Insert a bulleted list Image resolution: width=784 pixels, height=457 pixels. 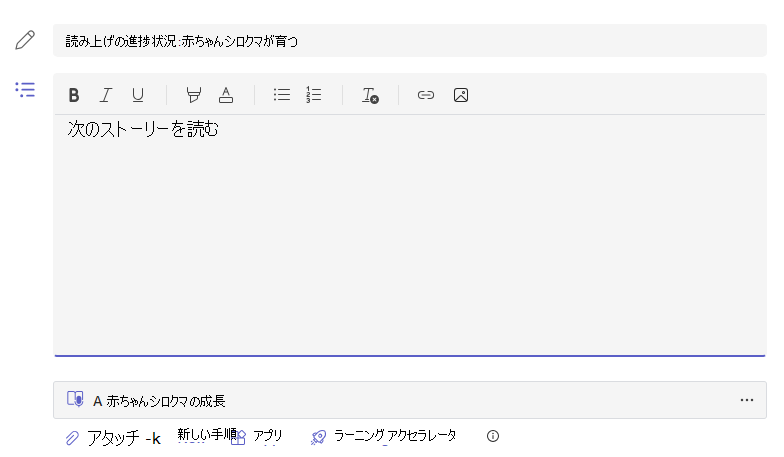[x=282, y=94]
